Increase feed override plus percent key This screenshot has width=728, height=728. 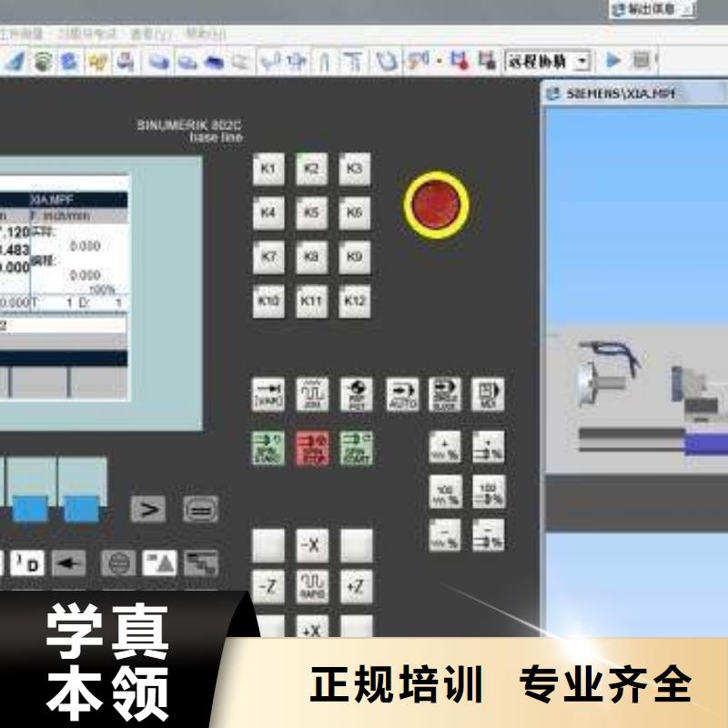(445, 447)
